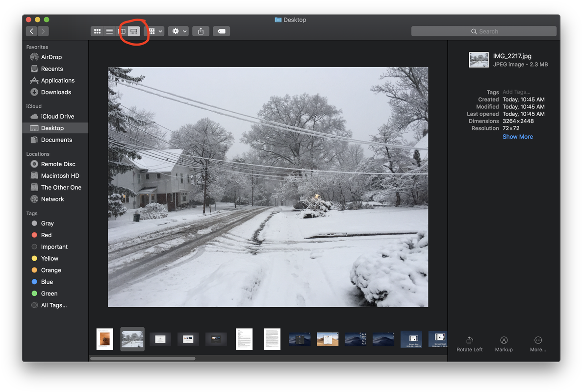Open AirDrop in the sidebar

click(51, 57)
